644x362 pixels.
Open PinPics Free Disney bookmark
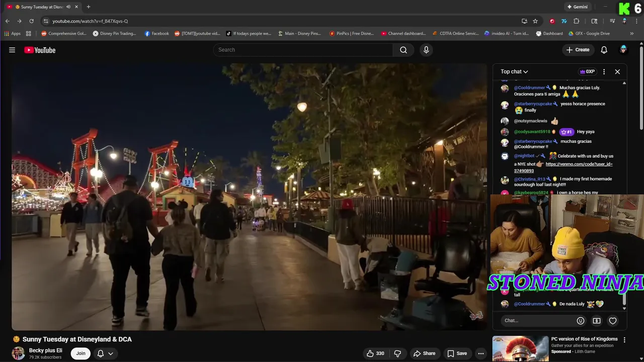point(352,34)
